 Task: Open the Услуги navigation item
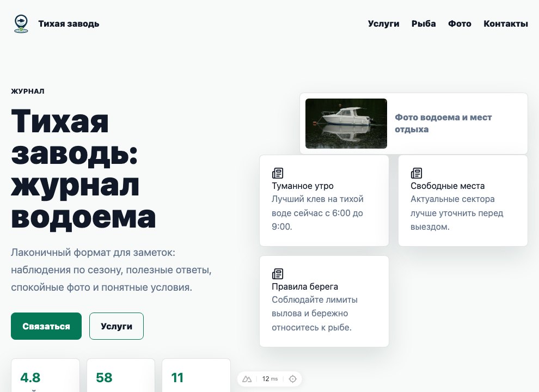(x=383, y=24)
